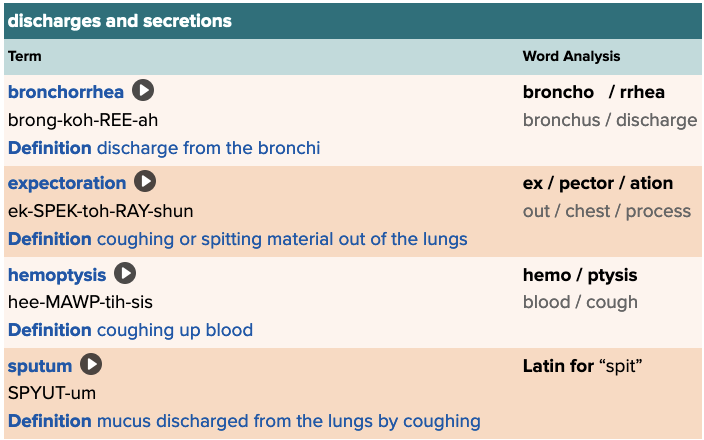Play audio for the term sputum
Viewport: 704px width, 440px height.
click(x=91, y=366)
